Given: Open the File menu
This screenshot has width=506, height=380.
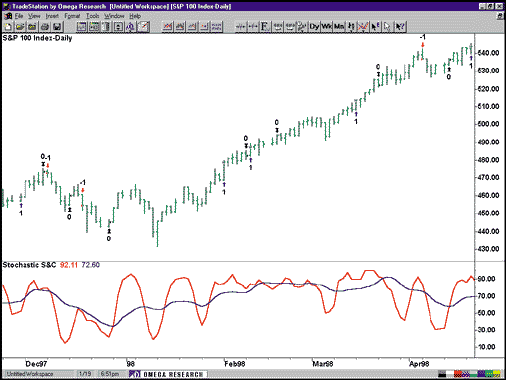Looking at the screenshot, I should click(x=19, y=16).
